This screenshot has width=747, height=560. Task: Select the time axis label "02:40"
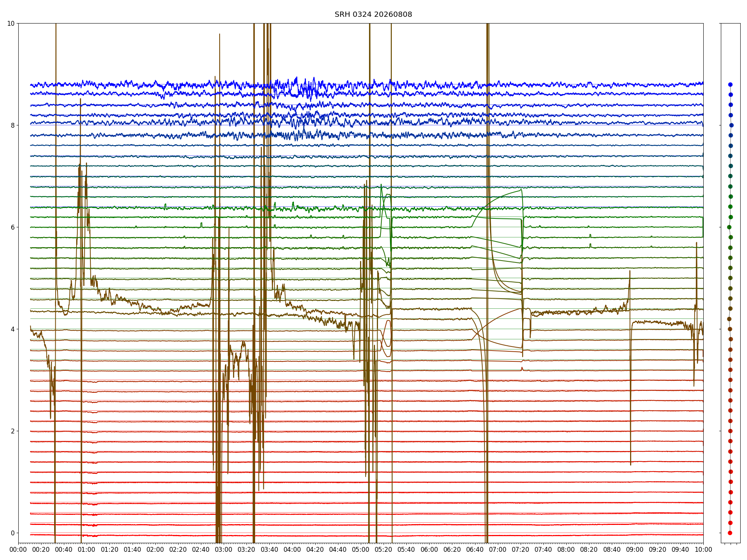tap(201, 550)
